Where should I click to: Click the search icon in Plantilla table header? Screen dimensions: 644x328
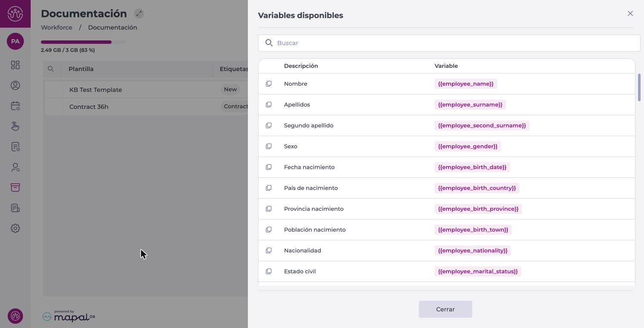tap(51, 69)
